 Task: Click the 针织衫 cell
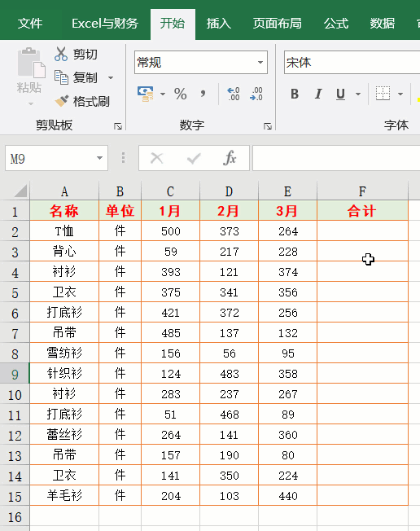click(x=64, y=373)
